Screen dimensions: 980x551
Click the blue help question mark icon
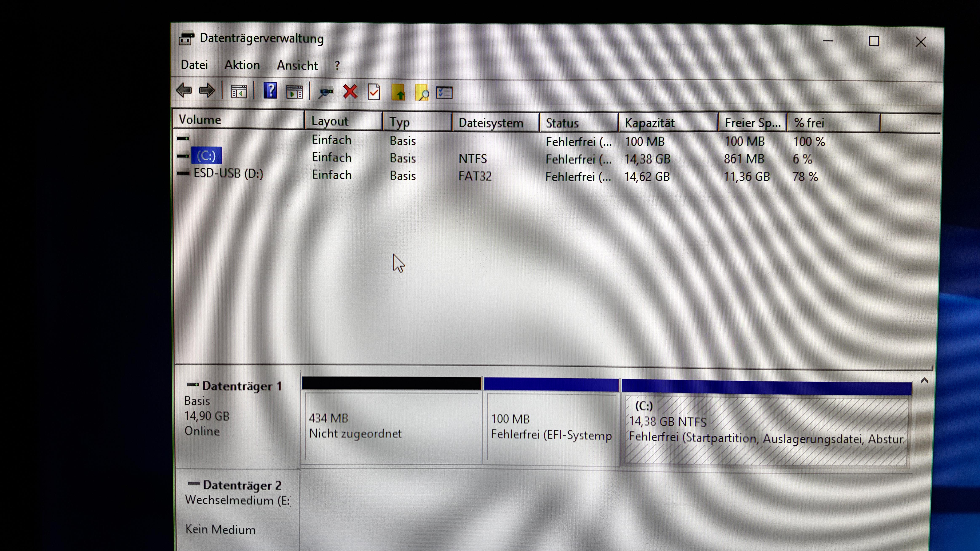click(x=270, y=91)
